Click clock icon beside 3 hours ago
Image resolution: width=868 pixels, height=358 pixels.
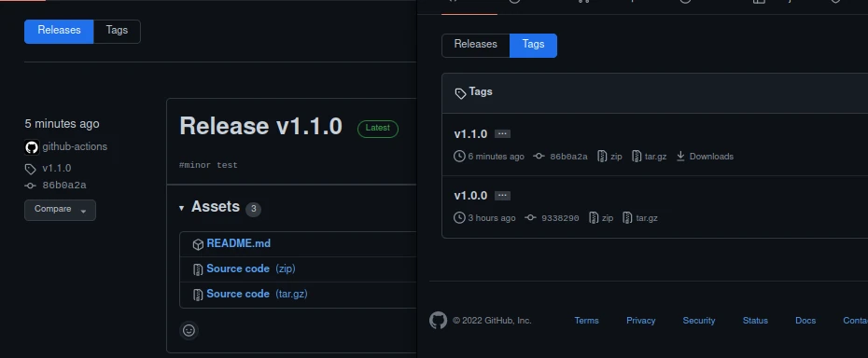pyautogui.click(x=459, y=218)
